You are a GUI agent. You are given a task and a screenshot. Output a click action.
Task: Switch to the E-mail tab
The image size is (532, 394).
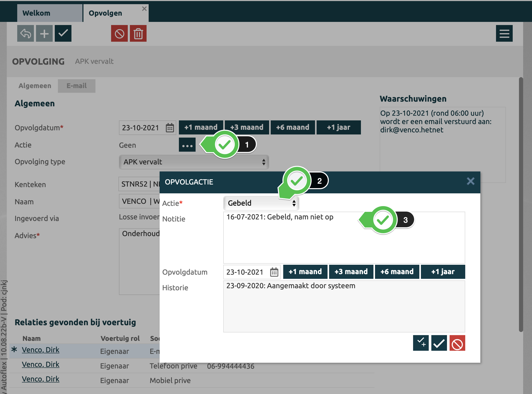pos(76,86)
